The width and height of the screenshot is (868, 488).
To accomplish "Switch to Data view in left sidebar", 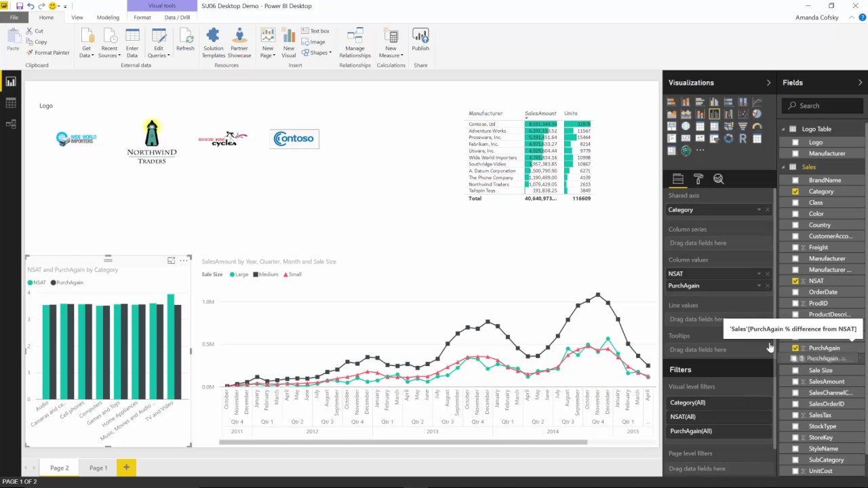I will [11, 103].
